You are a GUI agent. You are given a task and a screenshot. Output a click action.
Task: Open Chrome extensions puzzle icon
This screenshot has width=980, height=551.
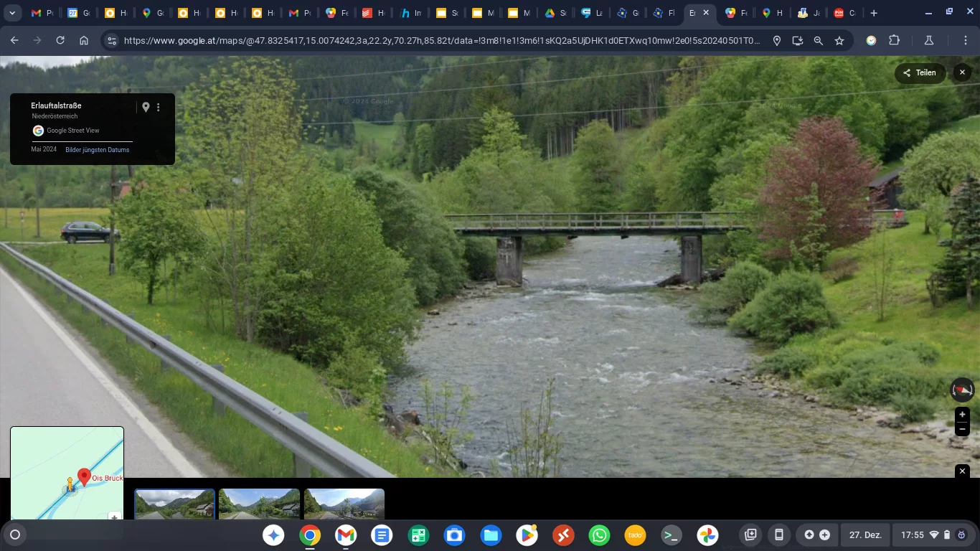coord(894,41)
